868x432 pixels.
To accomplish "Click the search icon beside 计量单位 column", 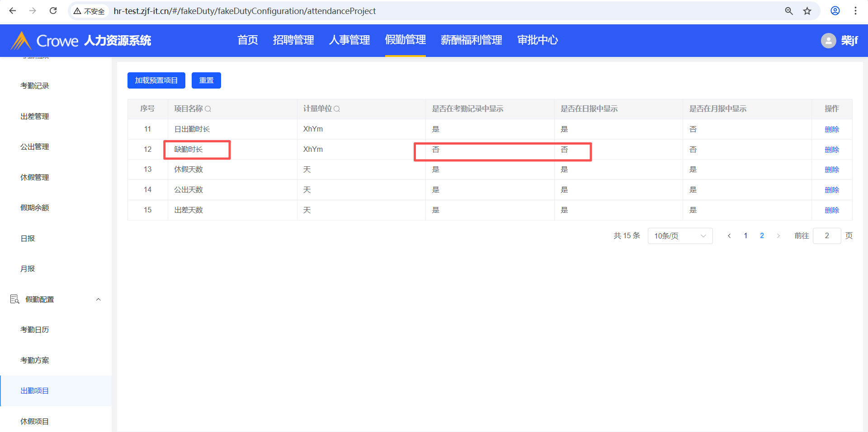I will click(x=337, y=109).
